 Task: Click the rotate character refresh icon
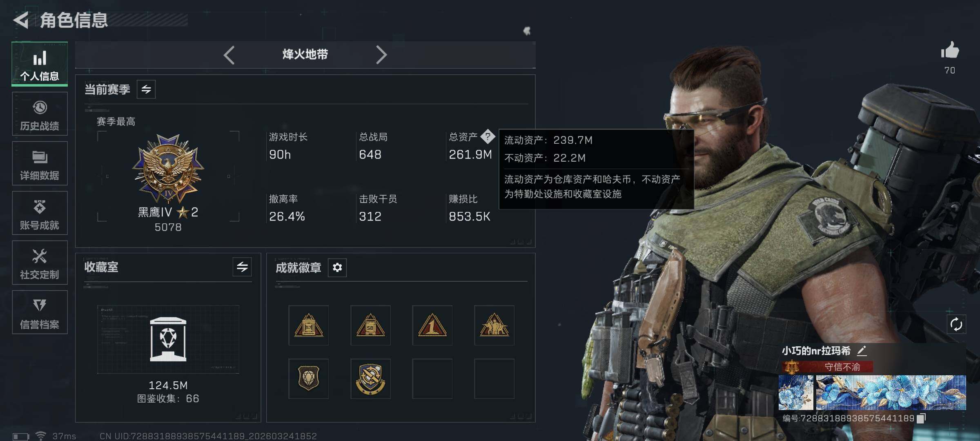(956, 325)
